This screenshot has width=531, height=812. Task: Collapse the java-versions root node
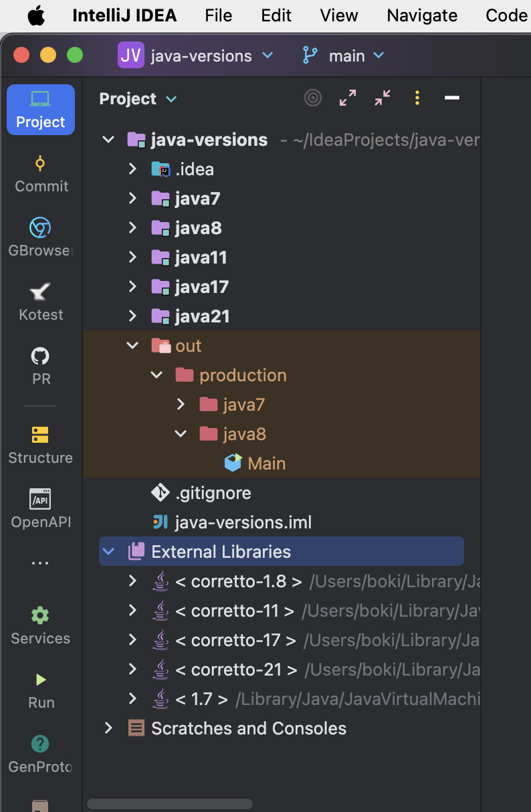tap(108, 140)
